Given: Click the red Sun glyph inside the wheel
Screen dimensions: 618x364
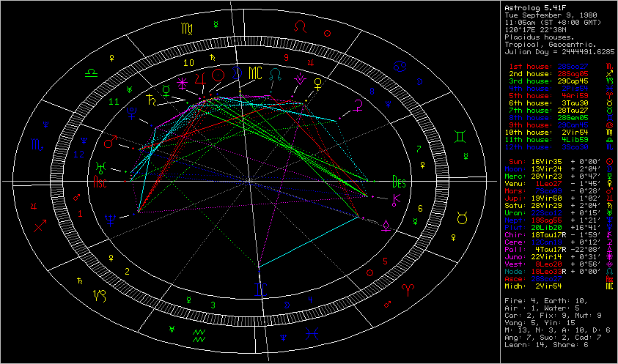Looking at the screenshot, I should 217,74.
